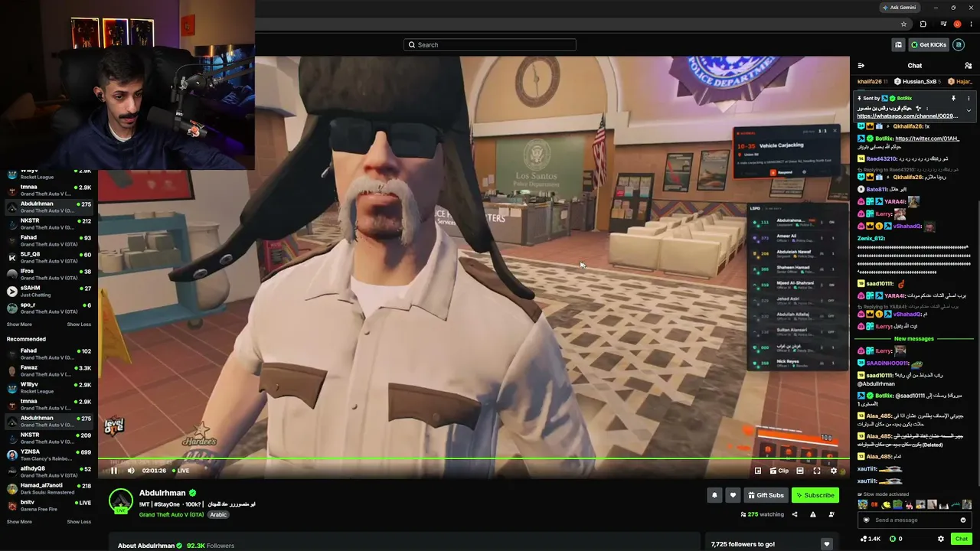Screen dimensions: 980x551
Task: Open chat settings gear icon
Action: click(x=941, y=539)
